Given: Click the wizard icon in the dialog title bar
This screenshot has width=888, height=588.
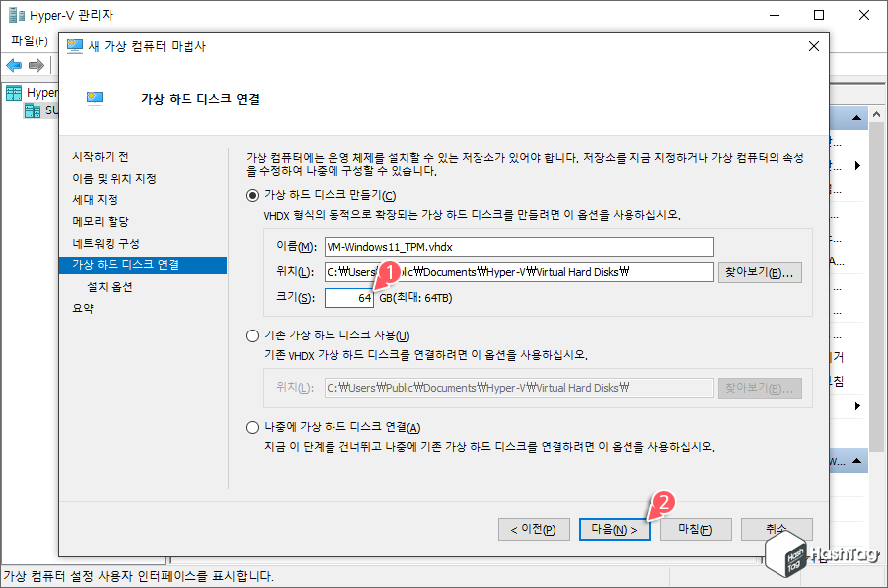Looking at the screenshot, I should pyautogui.click(x=71, y=45).
